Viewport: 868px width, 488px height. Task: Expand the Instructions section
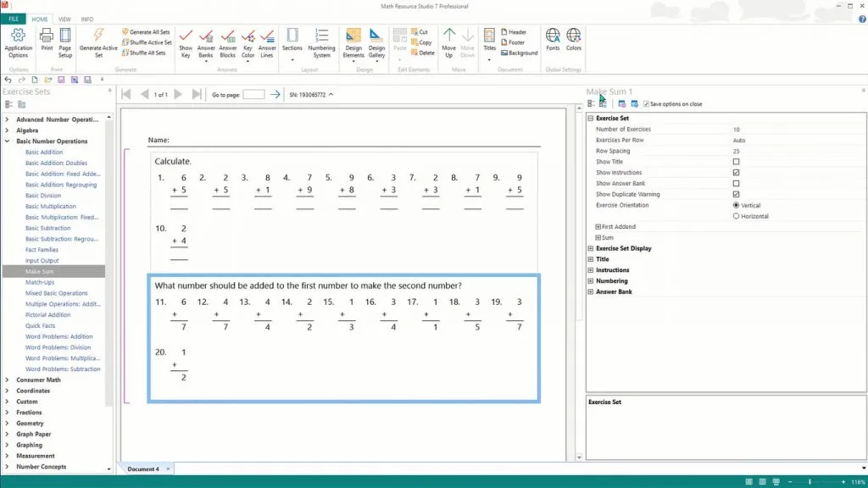[x=591, y=270]
